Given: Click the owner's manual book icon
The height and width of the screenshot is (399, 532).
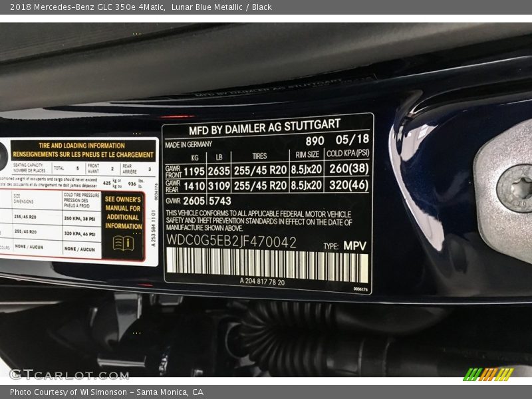Looking at the screenshot, I should [x=123, y=243].
